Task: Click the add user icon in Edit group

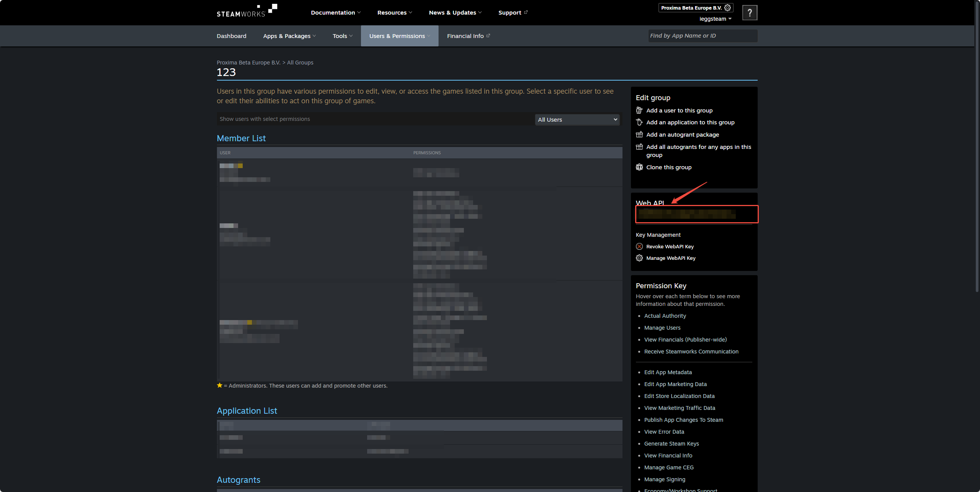Action: point(639,111)
